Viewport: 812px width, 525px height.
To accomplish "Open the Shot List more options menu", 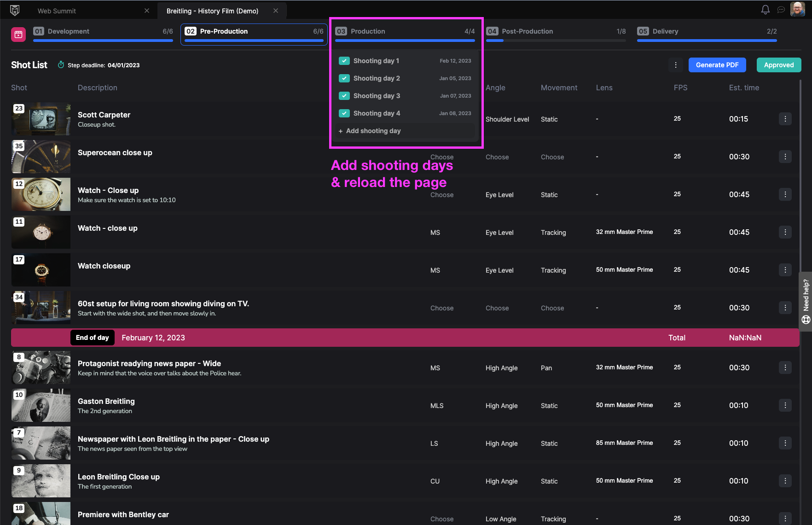I will click(x=676, y=65).
